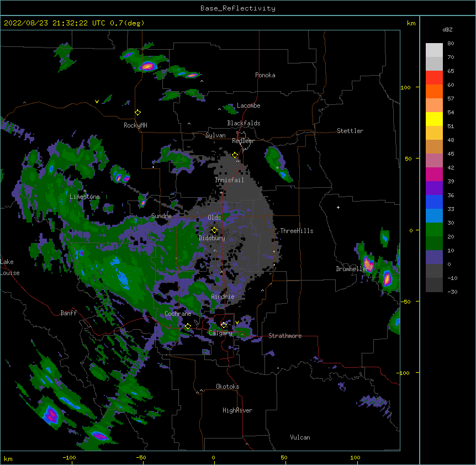The height and width of the screenshot is (465, 476).
Task: Click the Cochrane label
Action: tap(178, 314)
